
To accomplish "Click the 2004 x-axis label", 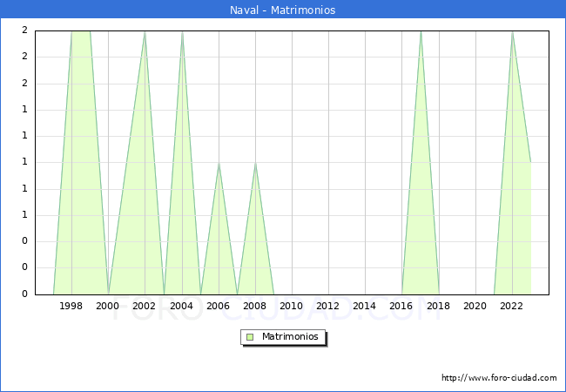I will tap(182, 306).
